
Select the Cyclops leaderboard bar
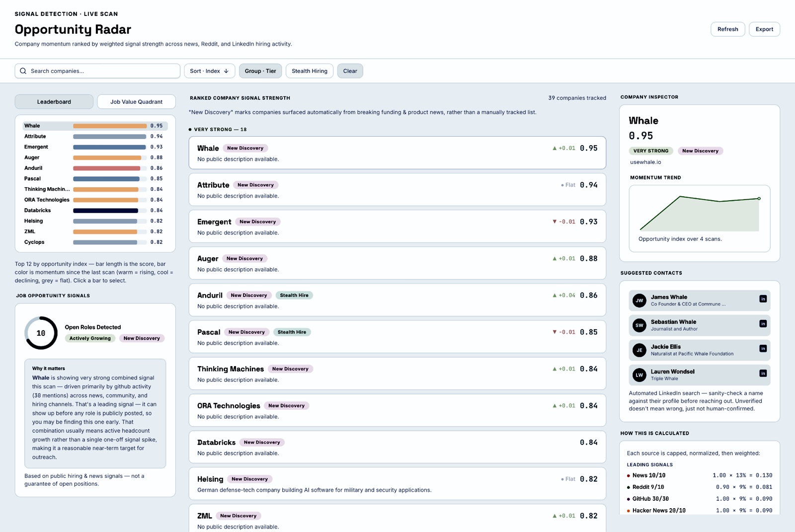(95, 242)
